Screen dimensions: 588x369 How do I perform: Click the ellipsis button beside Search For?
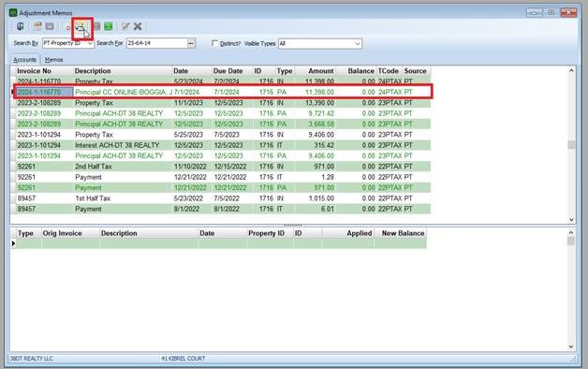click(191, 43)
